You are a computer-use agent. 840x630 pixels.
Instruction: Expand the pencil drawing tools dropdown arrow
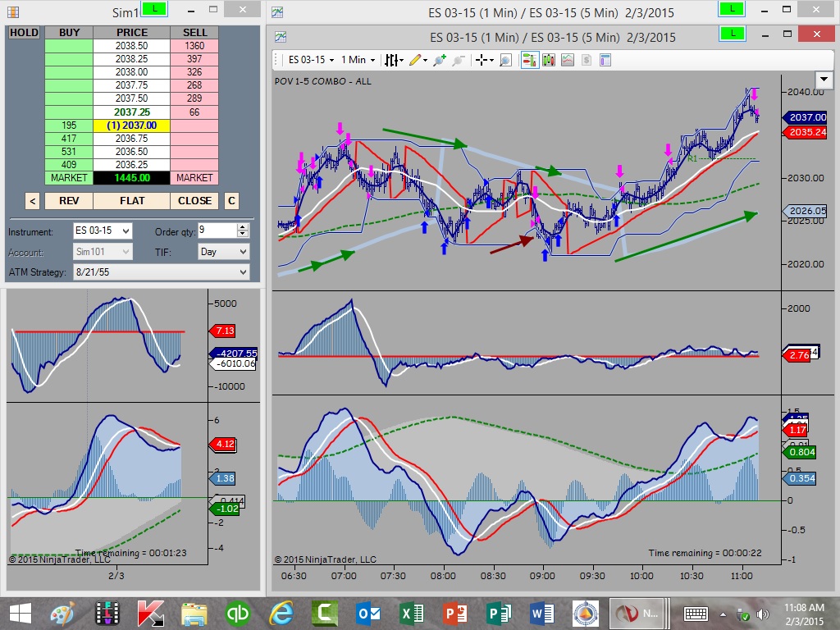426,61
